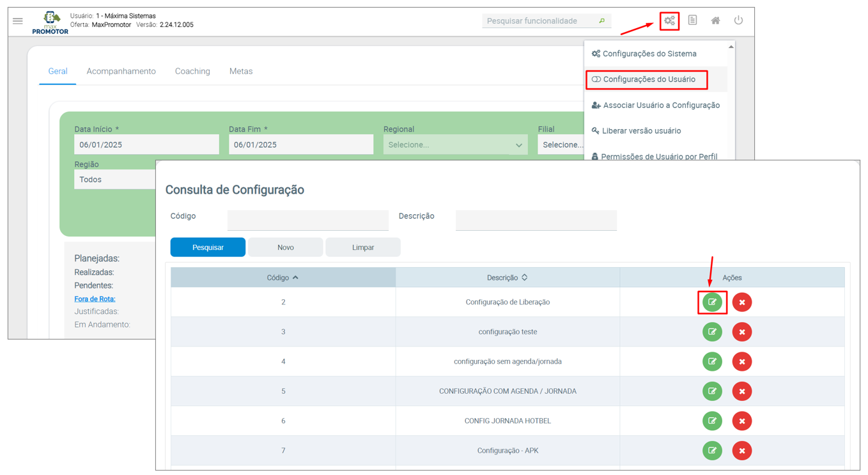868x475 pixels.
Task: Open the document report icon in header
Action: tap(692, 20)
